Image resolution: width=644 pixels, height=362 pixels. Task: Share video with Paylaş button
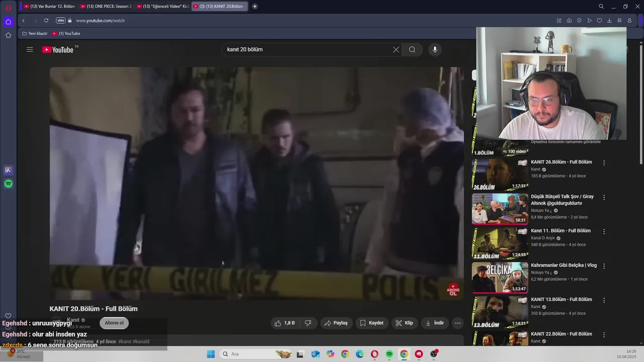tap(336, 323)
